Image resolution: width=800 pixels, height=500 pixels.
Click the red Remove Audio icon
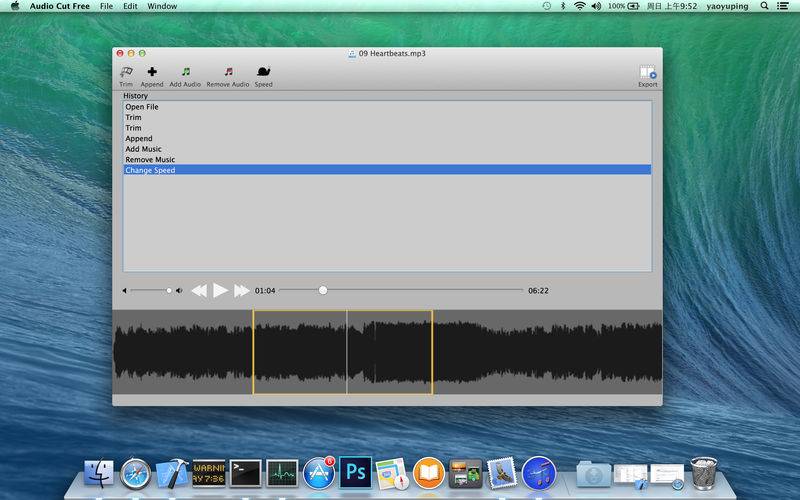[228, 73]
